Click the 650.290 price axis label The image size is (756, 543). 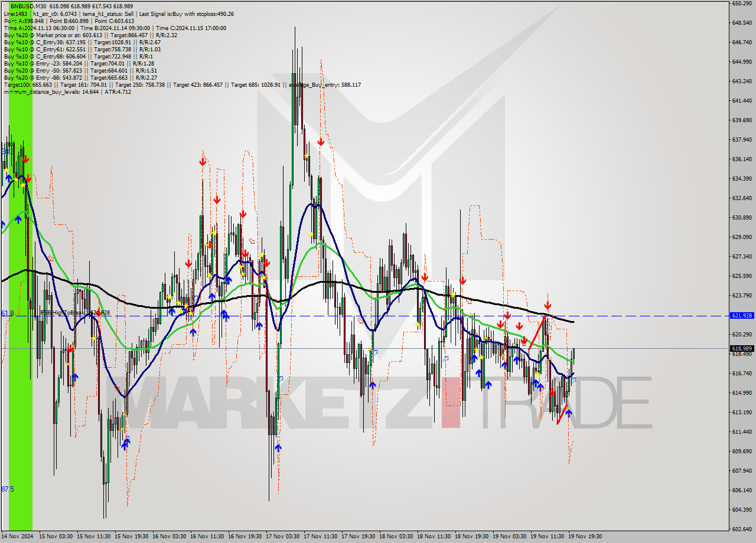[741, 4]
